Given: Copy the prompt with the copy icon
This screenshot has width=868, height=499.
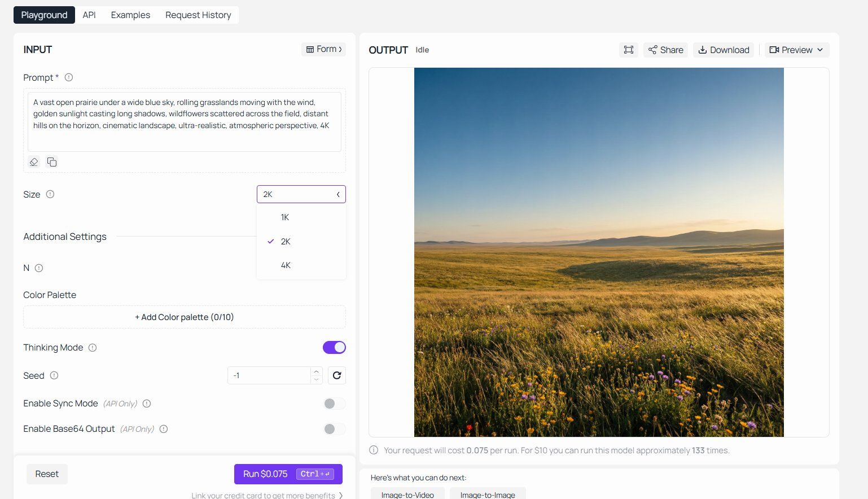Looking at the screenshot, I should [x=52, y=162].
